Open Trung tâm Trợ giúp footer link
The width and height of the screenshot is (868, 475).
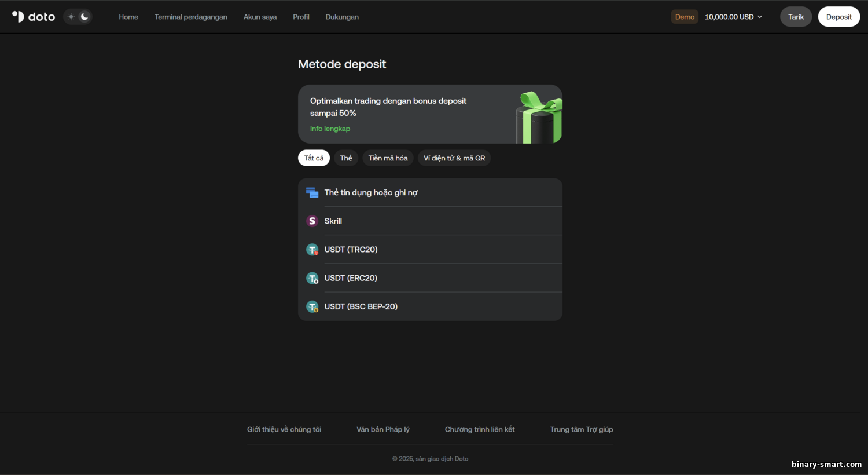pos(582,429)
